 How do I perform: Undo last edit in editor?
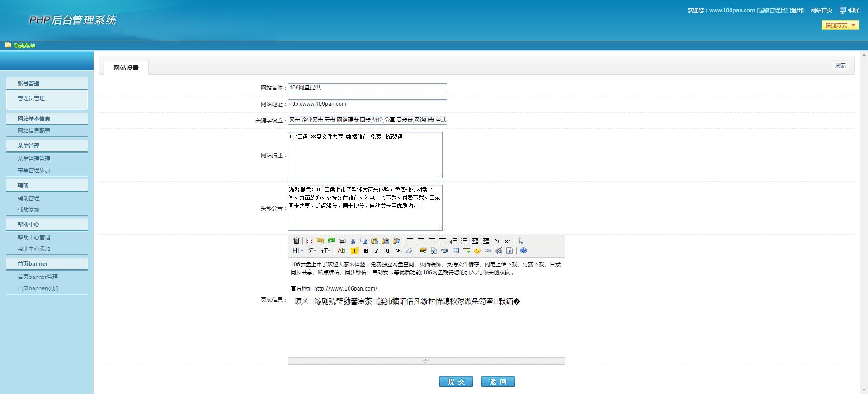pos(321,241)
